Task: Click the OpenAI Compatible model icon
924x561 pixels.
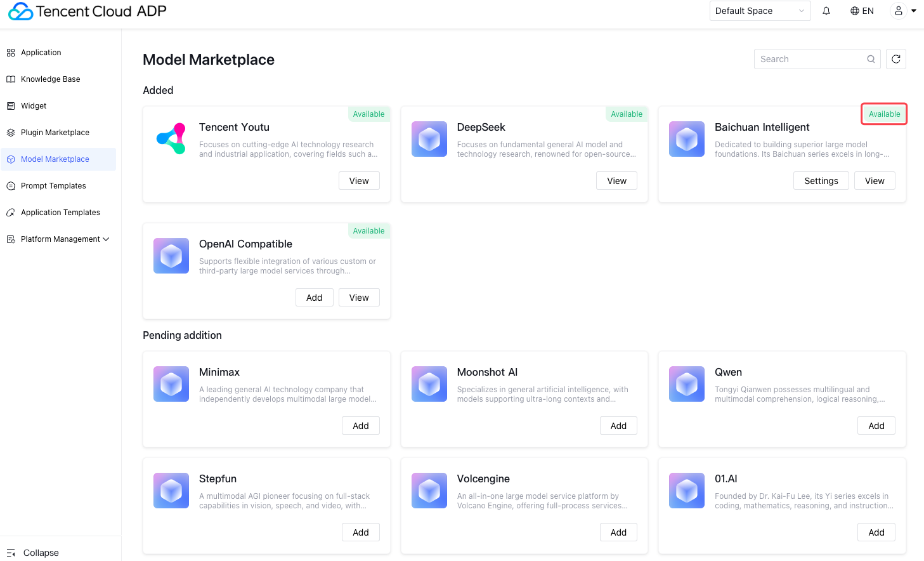Action: click(x=171, y=256)
